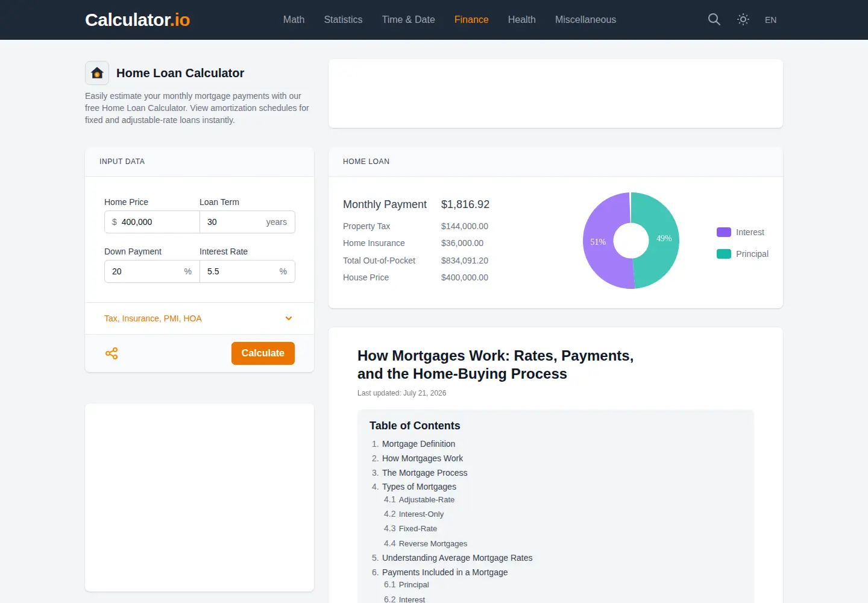
Task: Jump to 4.1 Adjustable-Rate subsection
Action: pos(426,500)
